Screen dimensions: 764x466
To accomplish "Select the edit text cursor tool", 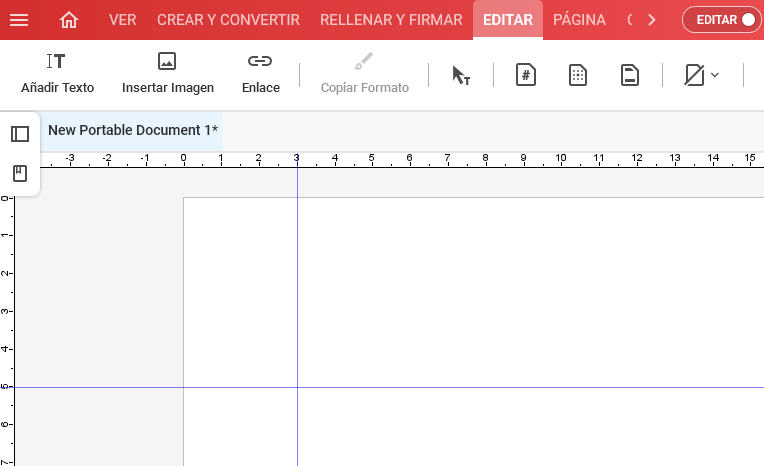I will pos(460,75).
